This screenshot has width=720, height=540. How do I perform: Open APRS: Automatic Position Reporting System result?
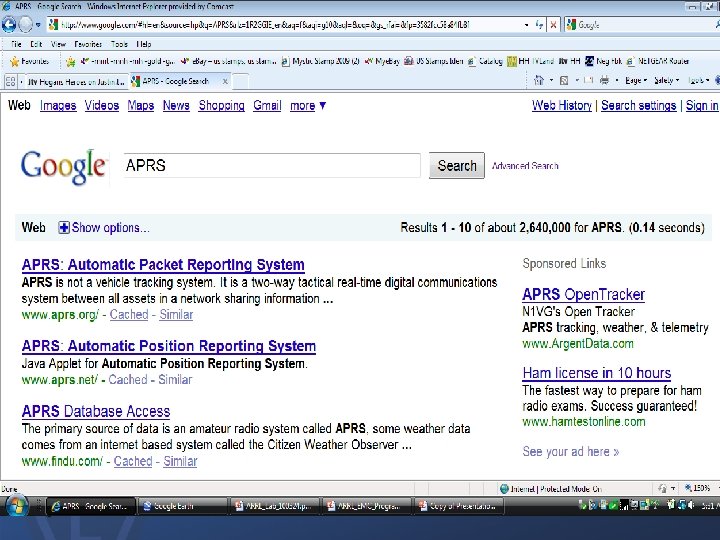point(169,346)
